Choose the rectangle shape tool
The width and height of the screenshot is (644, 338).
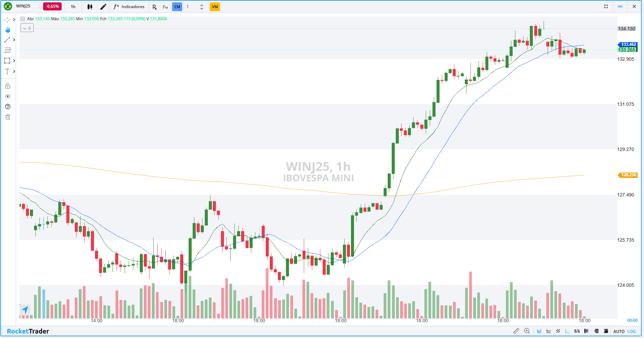click(7, 61)
